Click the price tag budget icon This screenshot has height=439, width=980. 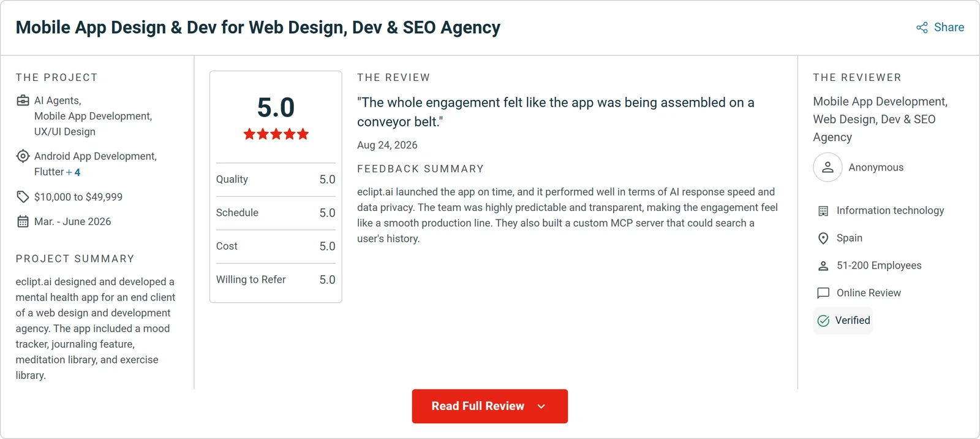pyautogui.click(x=23, y=197)
